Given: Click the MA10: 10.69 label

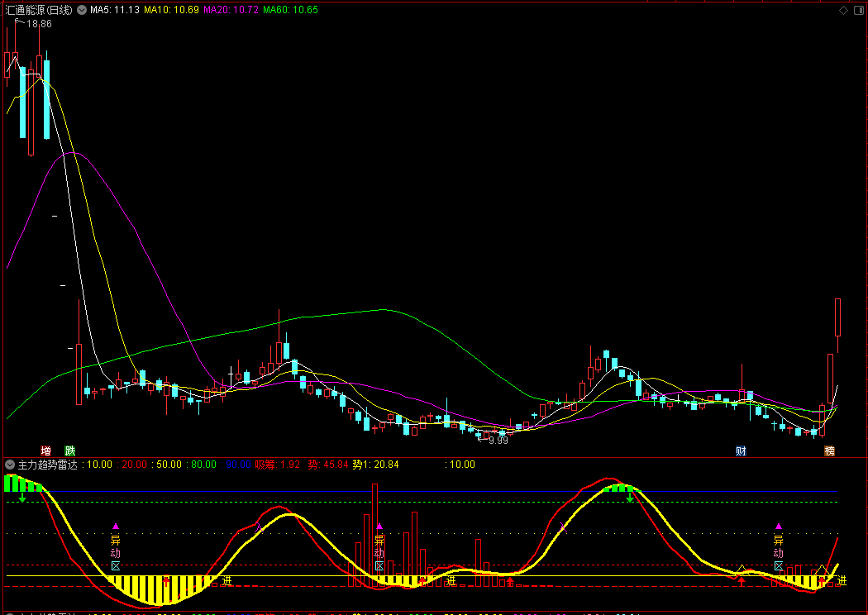Looking at the screenshot, I should tap(171, 10).
